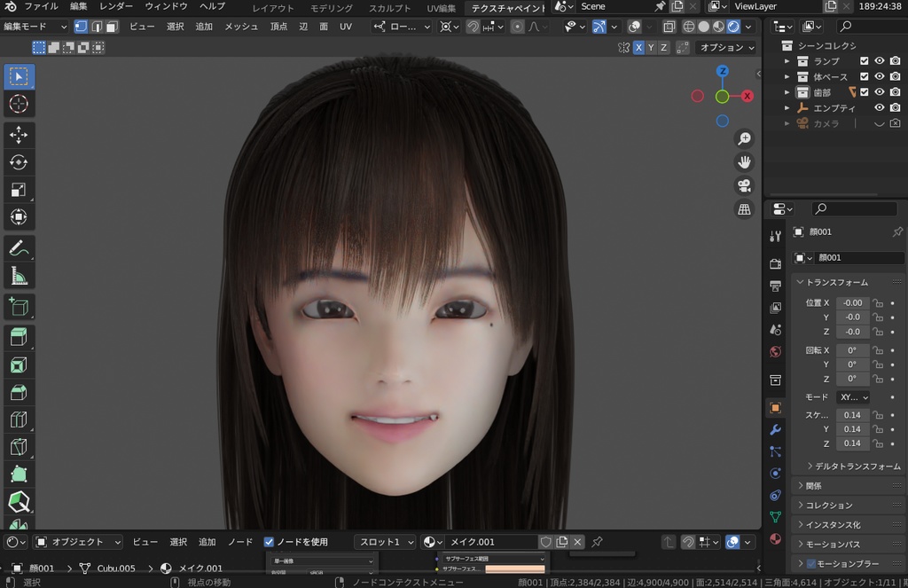The image size is (908, 588).
Task: Select the Box Select tool
Action: click(x=20, y=77)
